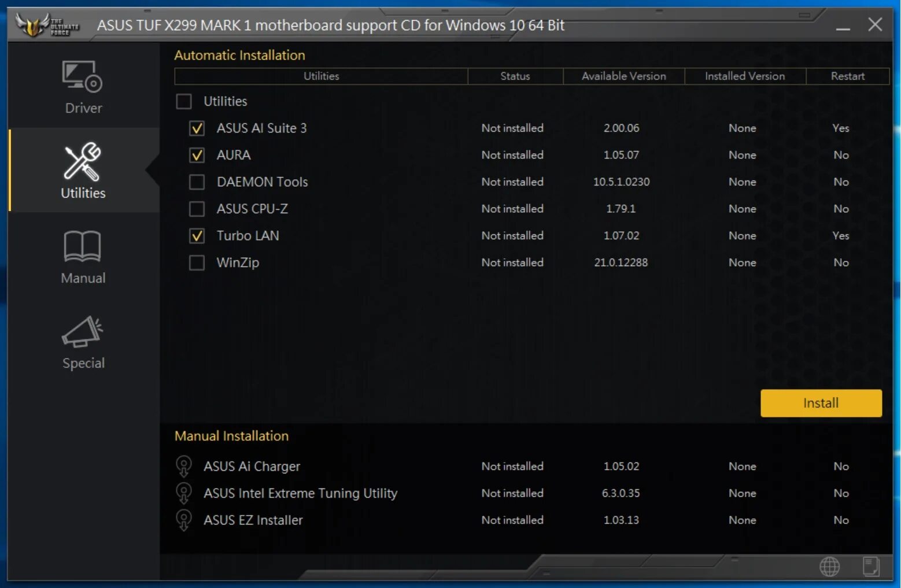Click the AURA label

(234, 155)
